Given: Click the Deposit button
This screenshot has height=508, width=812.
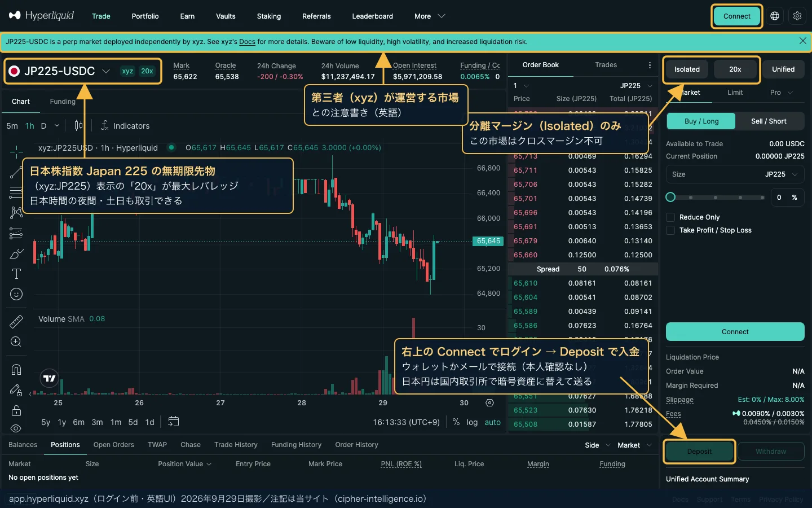Looking at the screenshot, I should point(699,452).
